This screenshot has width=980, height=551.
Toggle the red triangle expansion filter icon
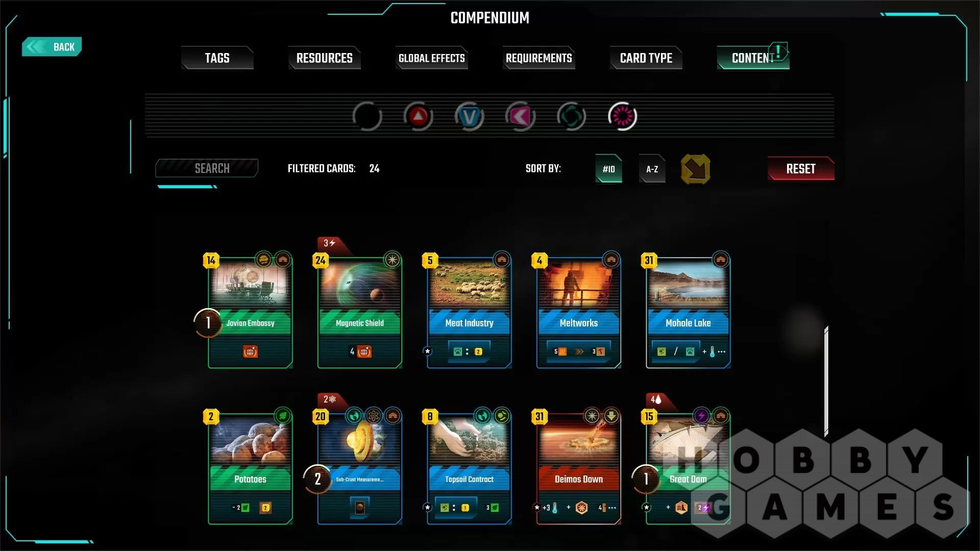418,117
